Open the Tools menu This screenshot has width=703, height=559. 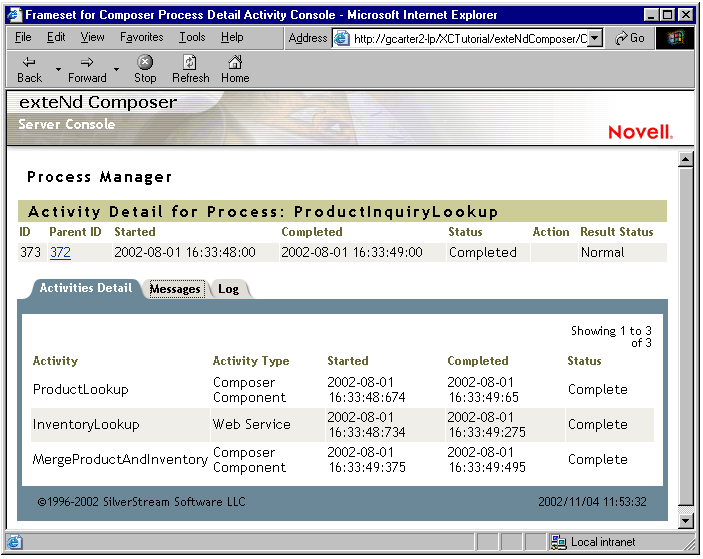(192, 37)
